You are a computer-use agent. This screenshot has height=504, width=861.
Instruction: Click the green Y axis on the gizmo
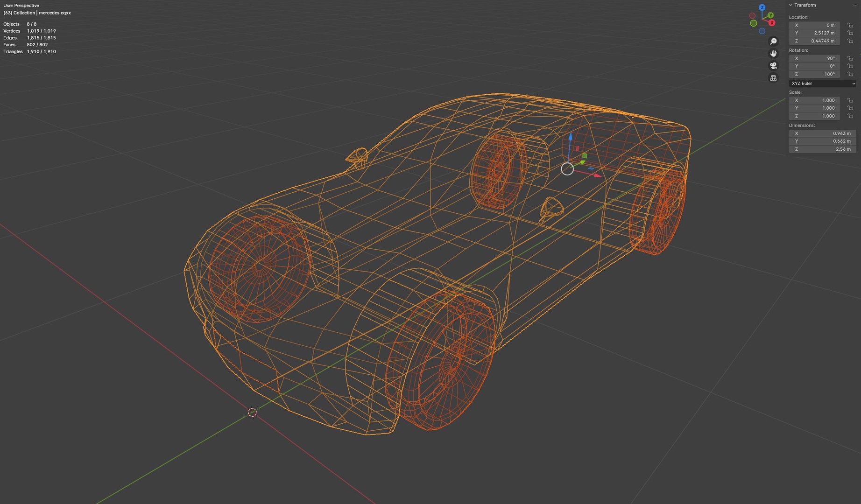coord(770,15)
